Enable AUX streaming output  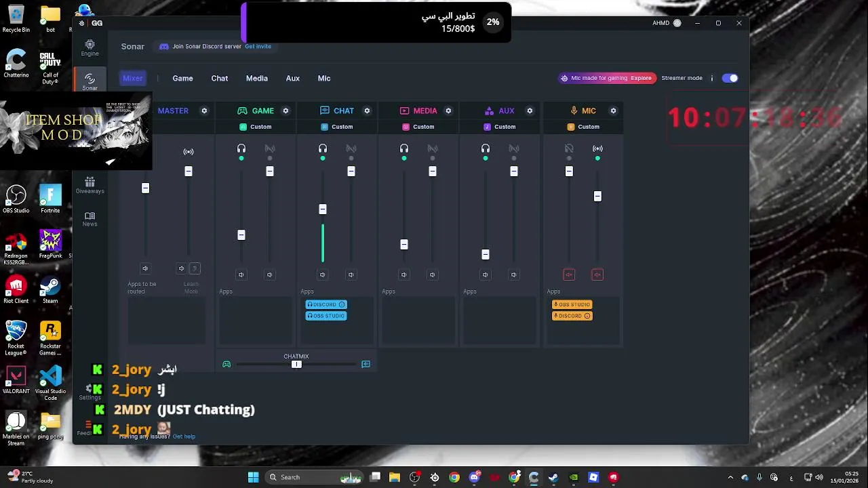pyautogui.click(x=514, y=148)
